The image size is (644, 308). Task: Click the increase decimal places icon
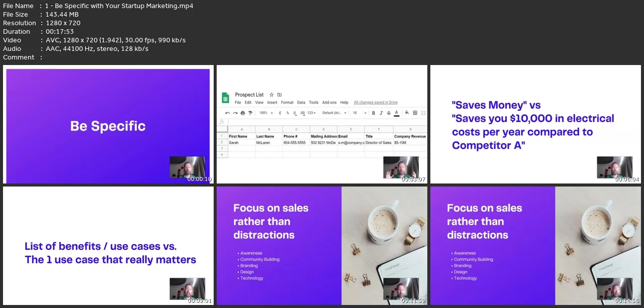click(x=302, y=113)
